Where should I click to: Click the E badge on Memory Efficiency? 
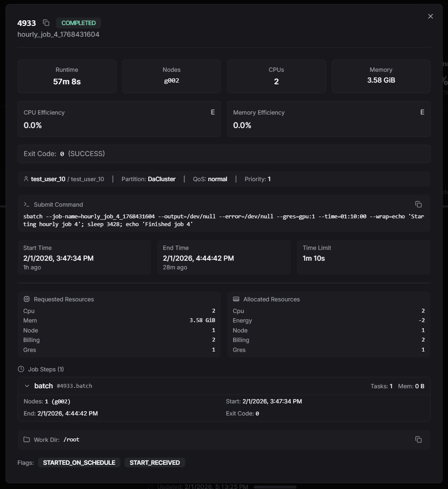point(422,112)
